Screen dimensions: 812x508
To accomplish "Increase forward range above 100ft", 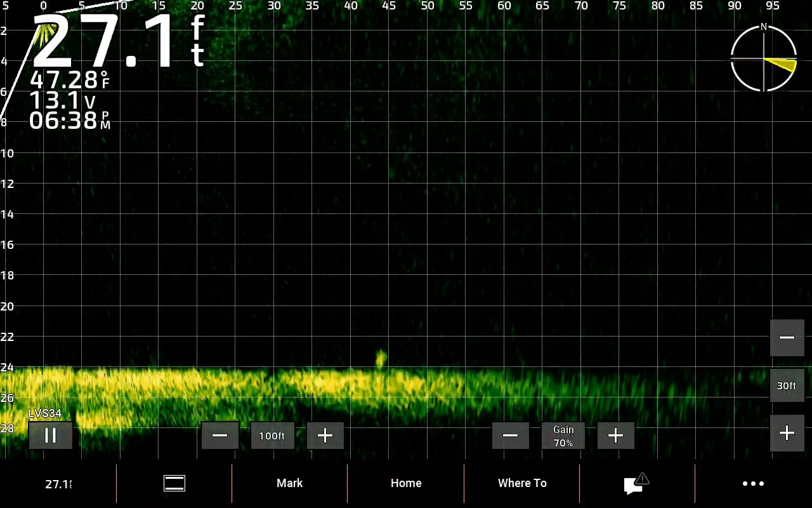I will click(x=325, y=436).
